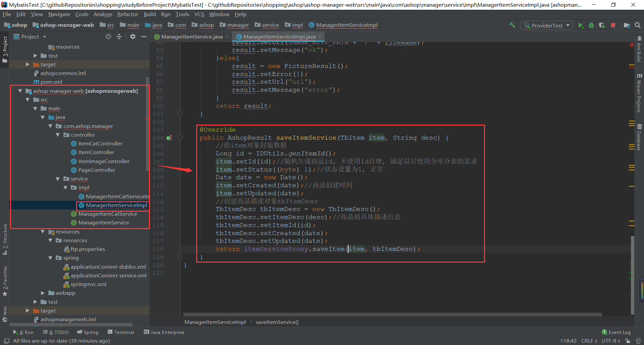Open the Favorites tool window
Screen dimensions: 644x345
(5, 281)
